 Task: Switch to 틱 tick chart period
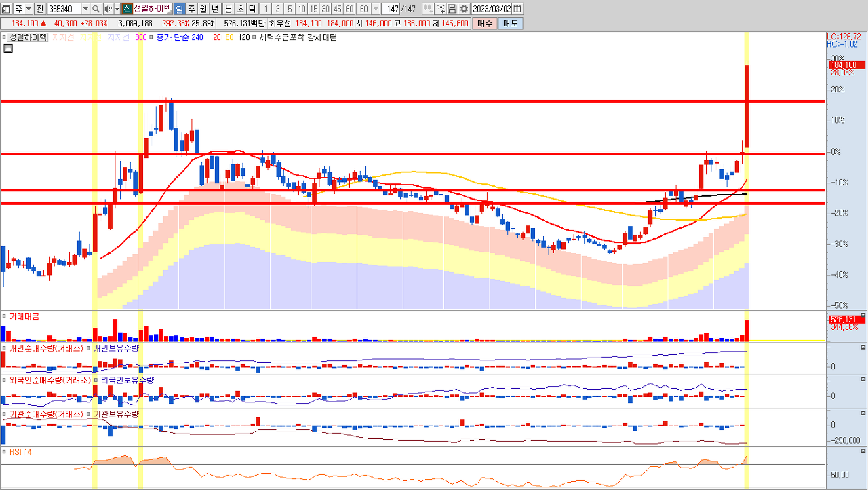click(x=252, y=9)
